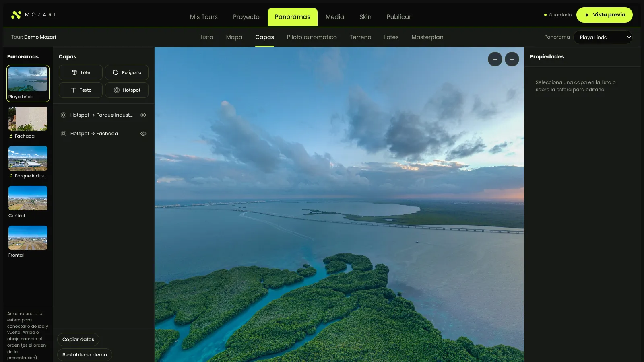Click the Tour: Demo Mozari label
Screen dimensions: 644x362
34,37
